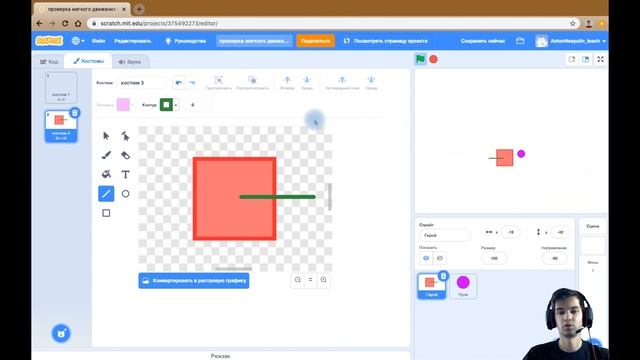Click the sprite x coordinate field

(x=511, y=232)
